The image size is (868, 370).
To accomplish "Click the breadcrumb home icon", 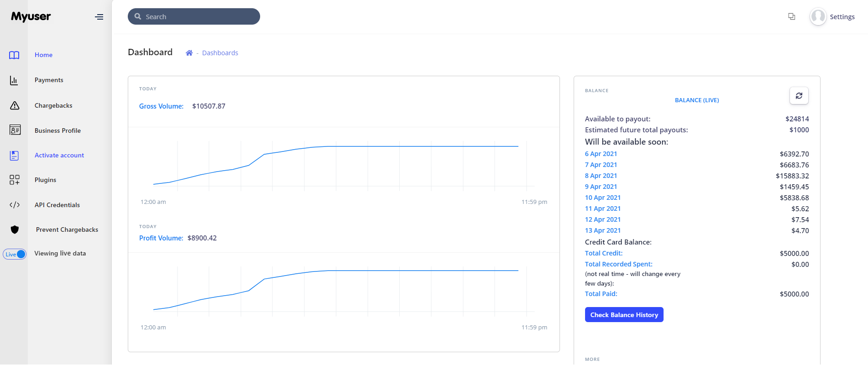I will (x=189, y=53).
